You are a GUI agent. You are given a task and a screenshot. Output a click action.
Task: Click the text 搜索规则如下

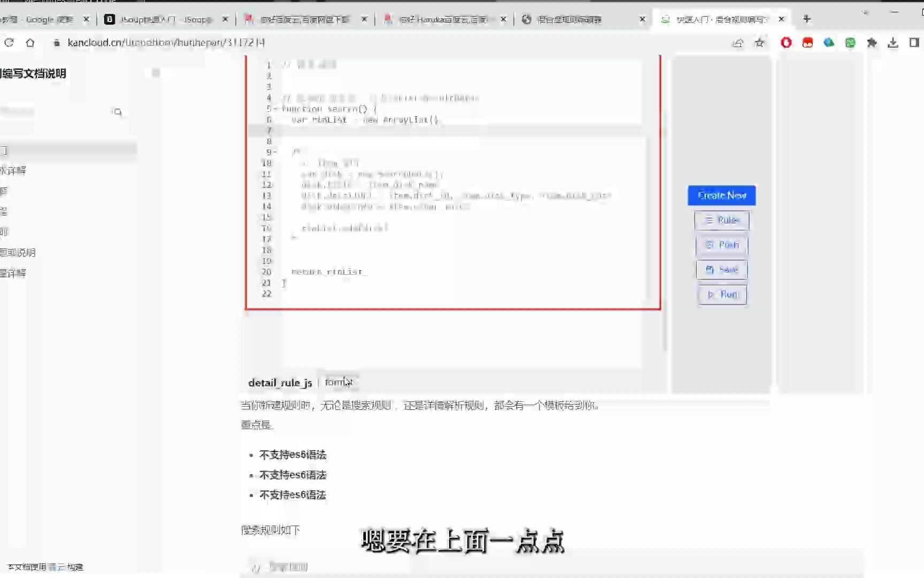pyautogui.click(x=271, y=530)
